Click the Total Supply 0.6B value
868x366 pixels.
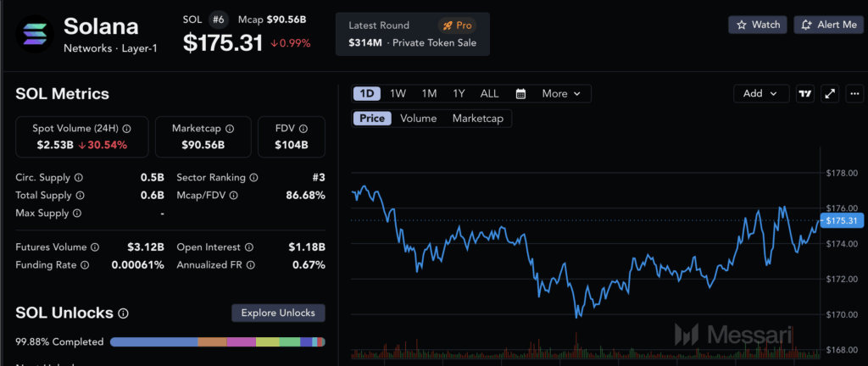[153, 195]
